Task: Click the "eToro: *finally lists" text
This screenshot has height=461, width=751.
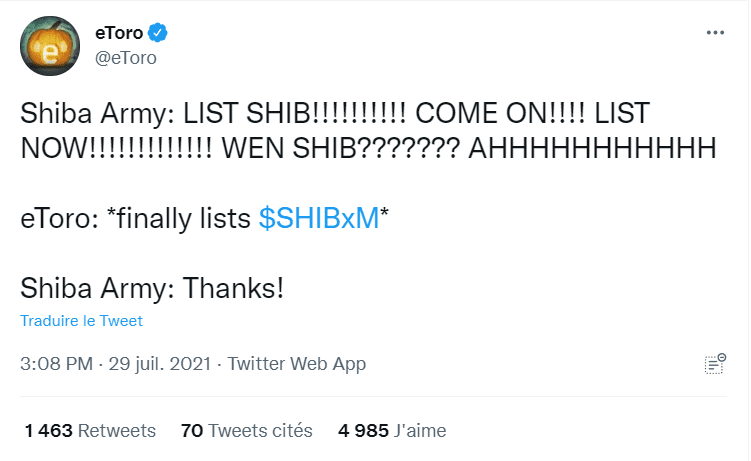Action: coord(136,219)
